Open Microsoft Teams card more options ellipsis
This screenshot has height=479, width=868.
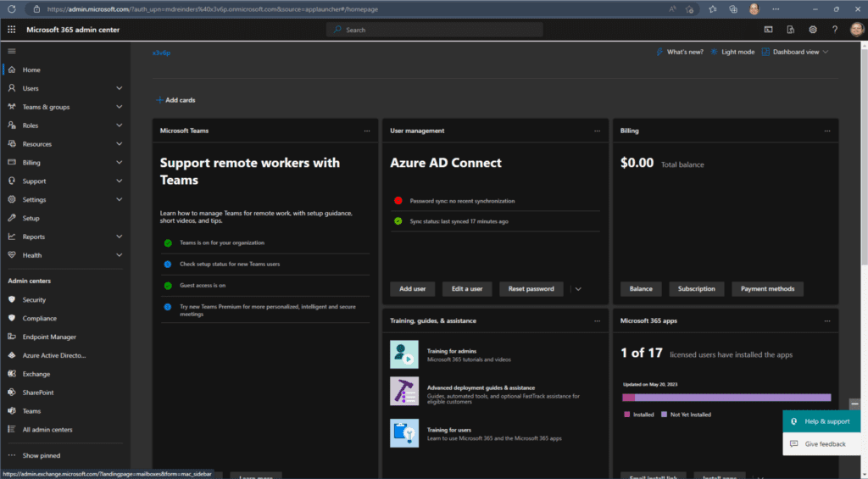(x=367, y=131)
